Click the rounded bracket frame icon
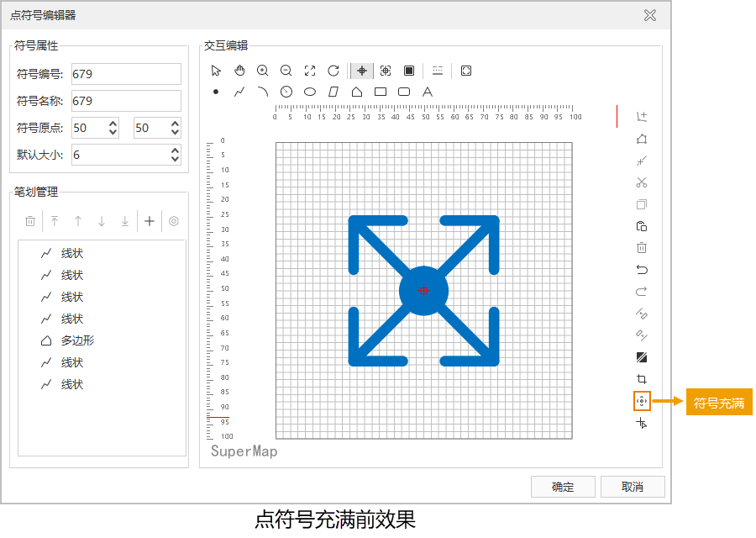This screenshot has width=756, height=538. pos(465,71)
